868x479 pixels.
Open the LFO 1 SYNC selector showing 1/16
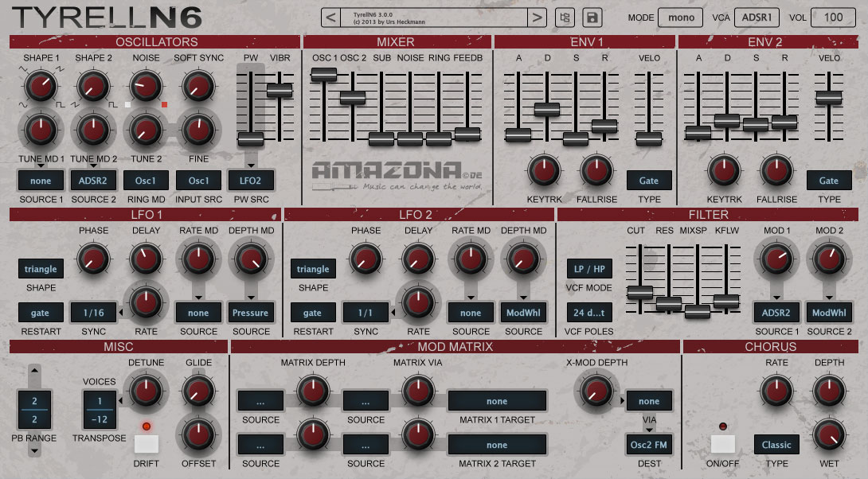[93, 313]
